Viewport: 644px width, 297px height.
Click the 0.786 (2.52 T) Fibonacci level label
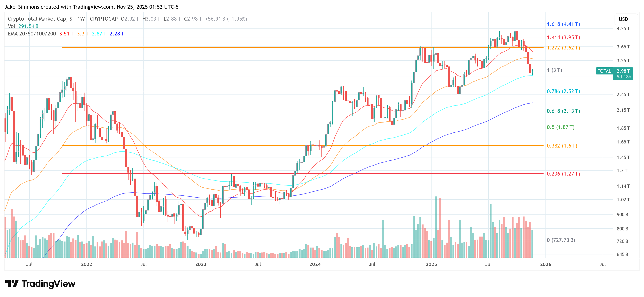[563, 91]
